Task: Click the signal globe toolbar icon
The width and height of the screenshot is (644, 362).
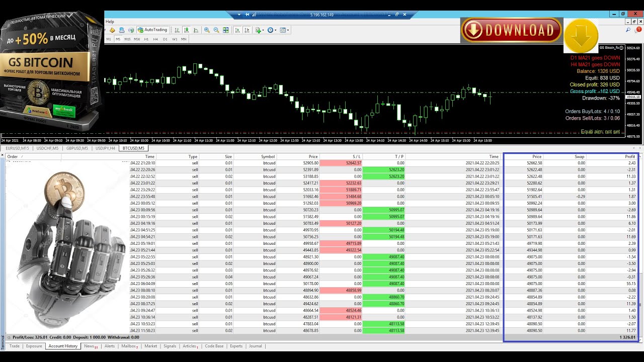Action: [x=131, y=30]
